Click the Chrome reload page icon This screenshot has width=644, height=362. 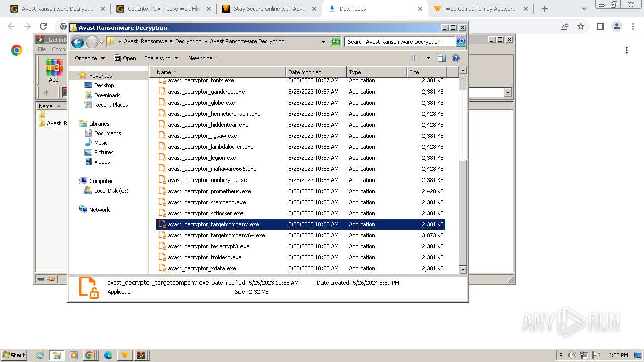pos(43,26)
